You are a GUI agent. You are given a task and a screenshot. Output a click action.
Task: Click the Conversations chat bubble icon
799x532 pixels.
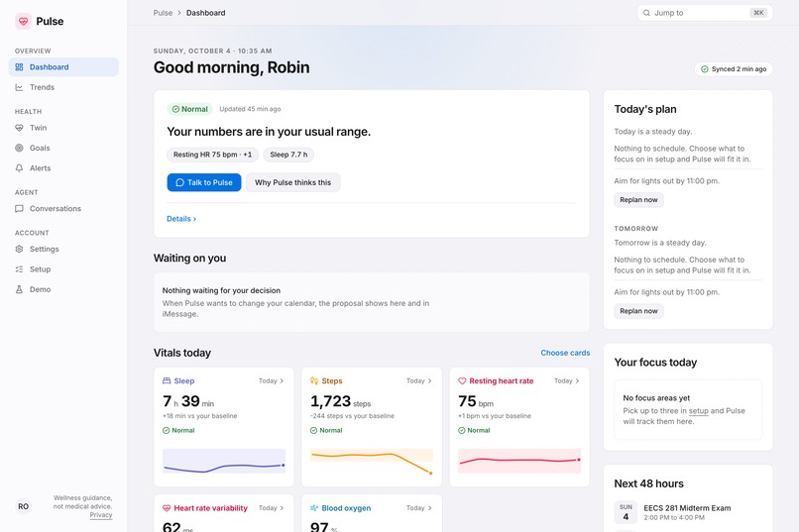tap(20, 209)
